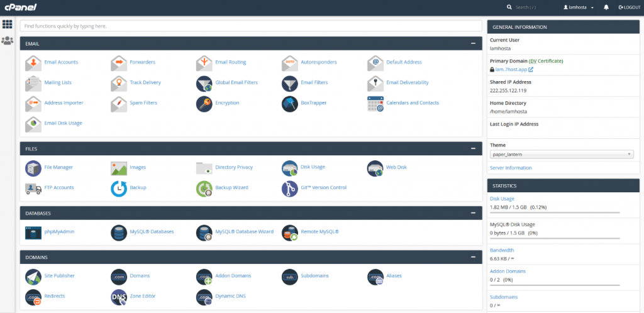Image resolution: width=644 pixels, height=313 pixels.
Task: Click the cPanel logo
Action: (21, 7)
